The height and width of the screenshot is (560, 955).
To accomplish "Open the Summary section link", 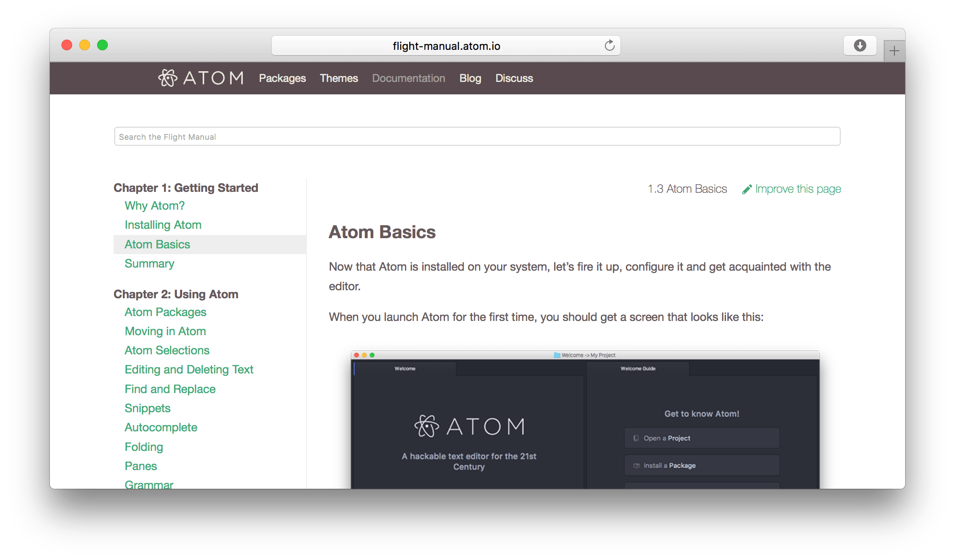I will pyautogui.click(x=149, y=264).
